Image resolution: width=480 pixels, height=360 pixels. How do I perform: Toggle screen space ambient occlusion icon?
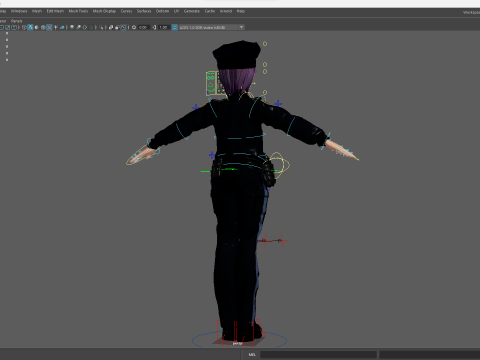[72, 27]
